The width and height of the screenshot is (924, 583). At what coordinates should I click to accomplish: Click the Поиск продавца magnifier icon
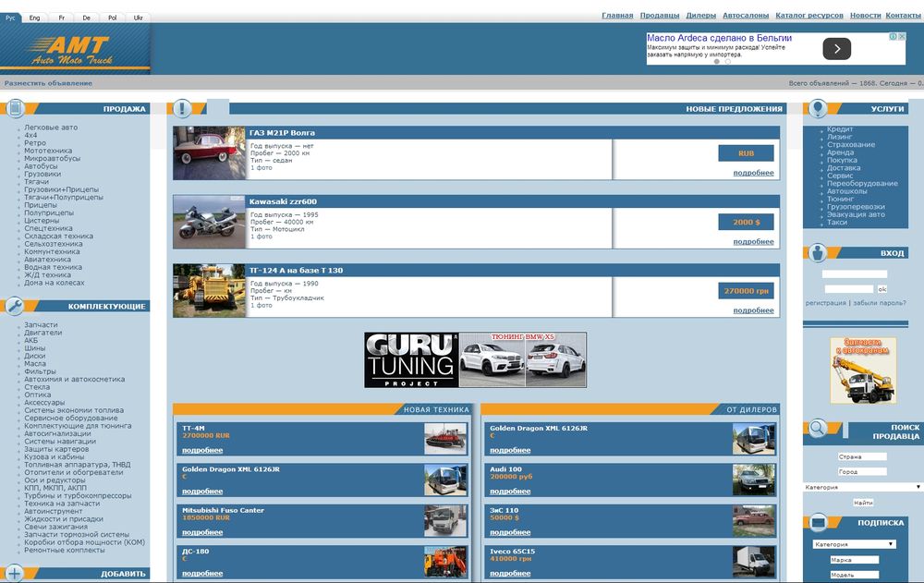[818, 428]
